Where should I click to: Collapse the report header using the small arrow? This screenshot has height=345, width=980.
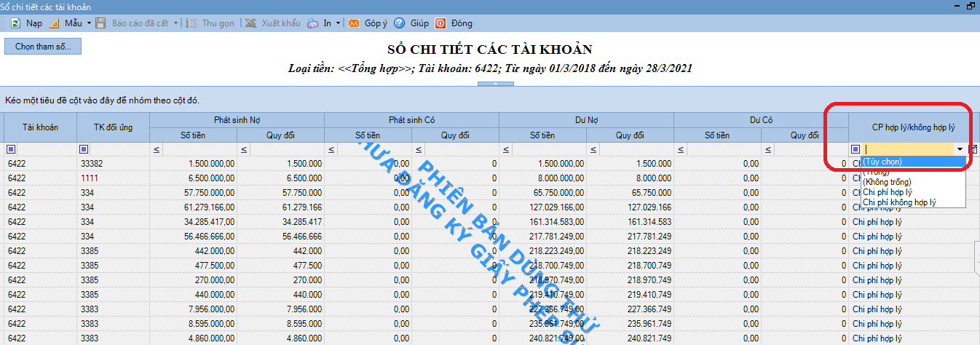pos(494,84)
